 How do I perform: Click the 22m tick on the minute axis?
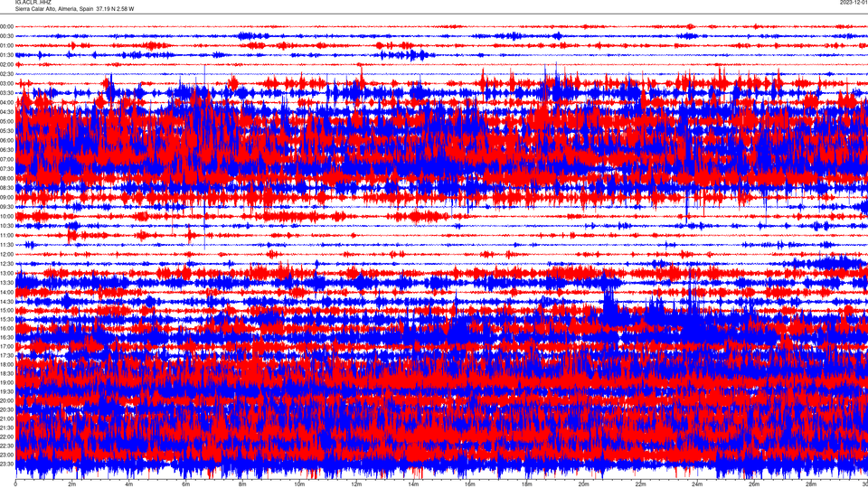[640, 484]
